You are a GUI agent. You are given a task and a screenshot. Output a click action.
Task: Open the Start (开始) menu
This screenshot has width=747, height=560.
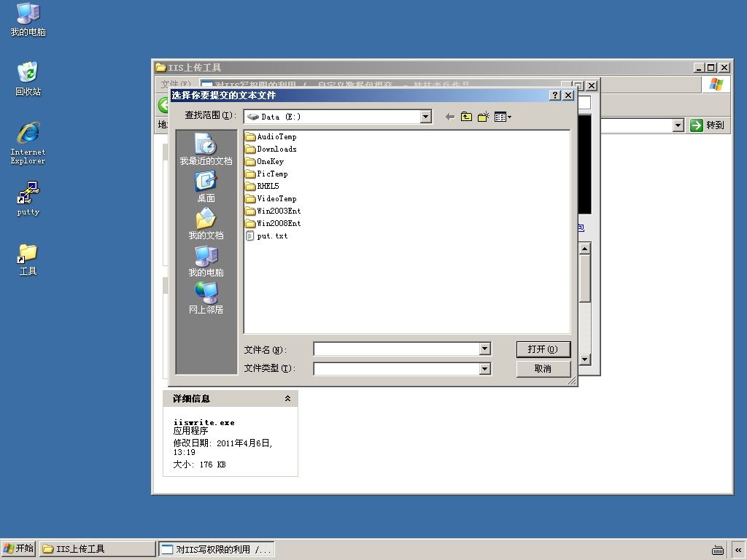coord(18,548)
